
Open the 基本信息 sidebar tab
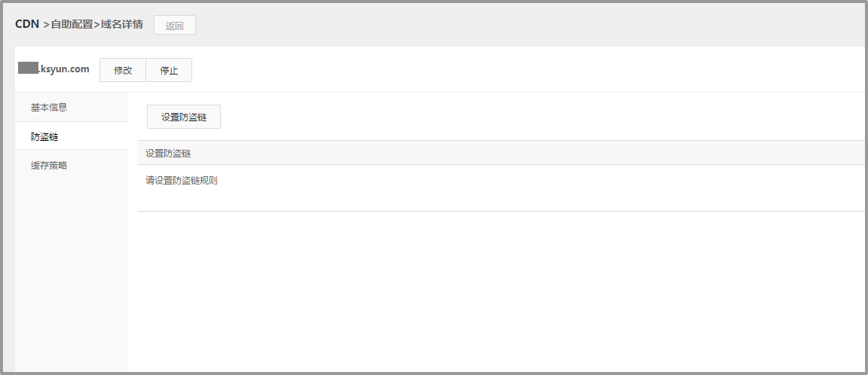tap(49, 107)
